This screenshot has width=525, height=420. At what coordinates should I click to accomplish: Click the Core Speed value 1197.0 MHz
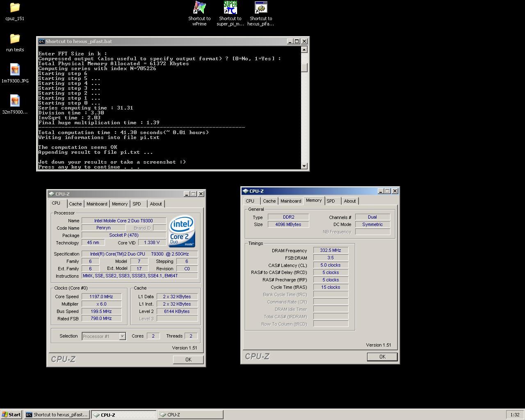[101, 297]
